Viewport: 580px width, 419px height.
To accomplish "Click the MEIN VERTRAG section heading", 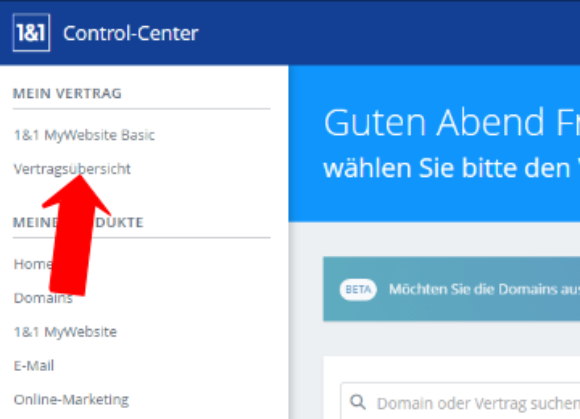I will click(x=67, y=94).
